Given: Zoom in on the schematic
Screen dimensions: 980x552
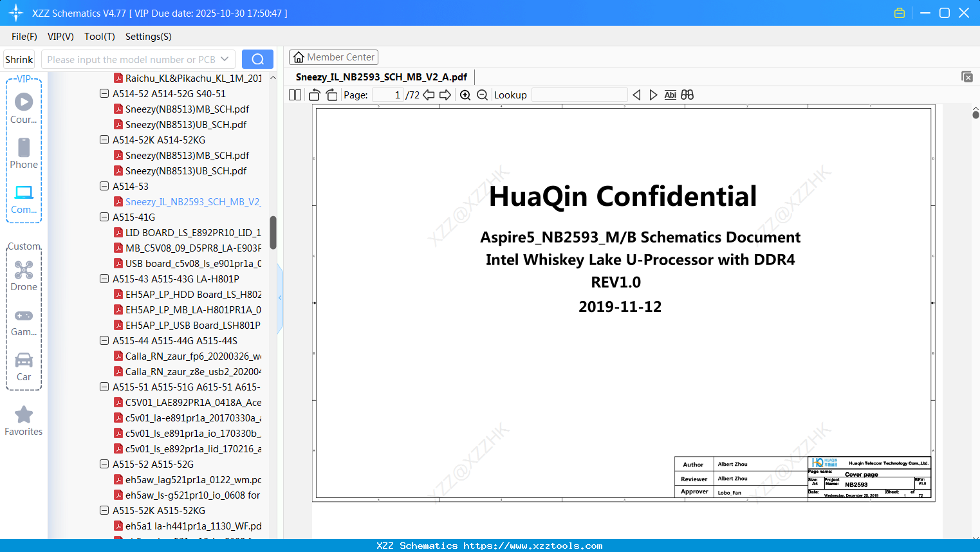Looking at the screenshot, I should point(465,95).
